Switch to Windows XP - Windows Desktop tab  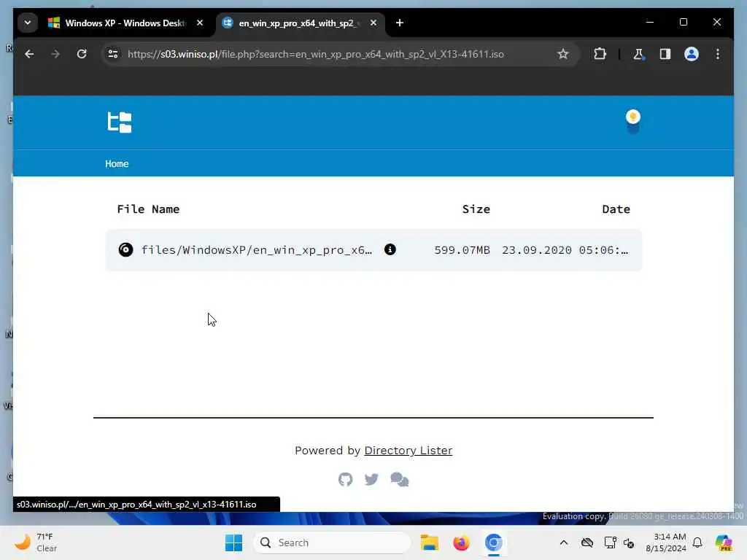click(125, 23)
